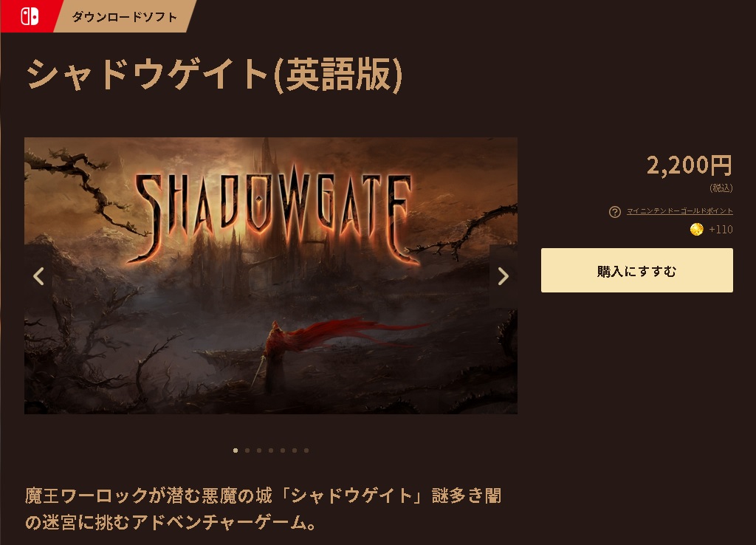The height and width of the screenshot is (545, 756).
Task: Click the gold point coin icon
Action: coord(697,230)
